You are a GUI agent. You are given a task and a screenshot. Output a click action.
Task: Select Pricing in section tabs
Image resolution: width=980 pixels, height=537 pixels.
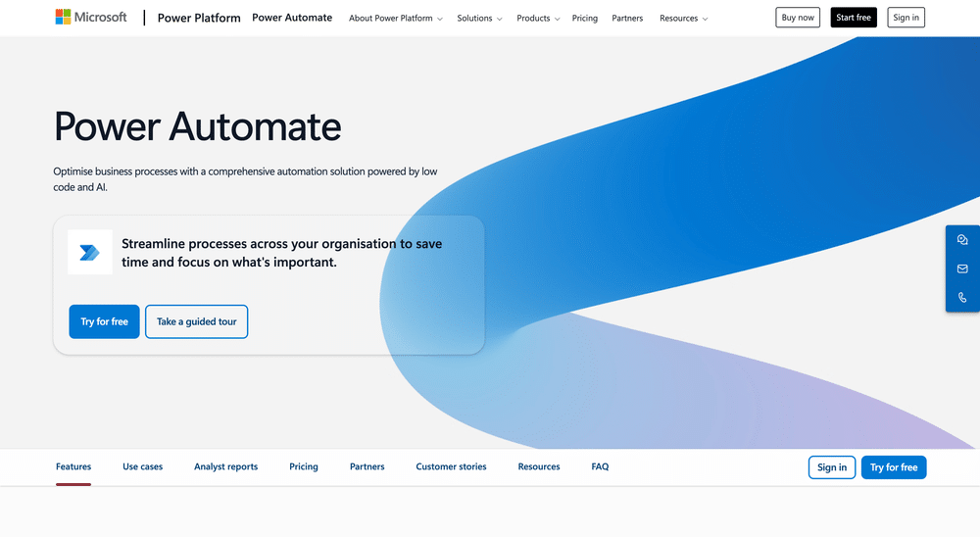click(x=304, y=466)
